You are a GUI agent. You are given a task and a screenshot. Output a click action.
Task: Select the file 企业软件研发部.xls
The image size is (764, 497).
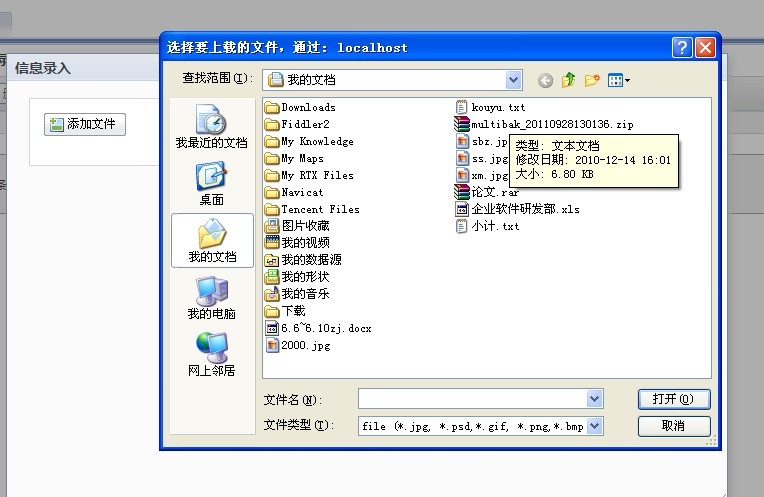[x=525, y=209]
